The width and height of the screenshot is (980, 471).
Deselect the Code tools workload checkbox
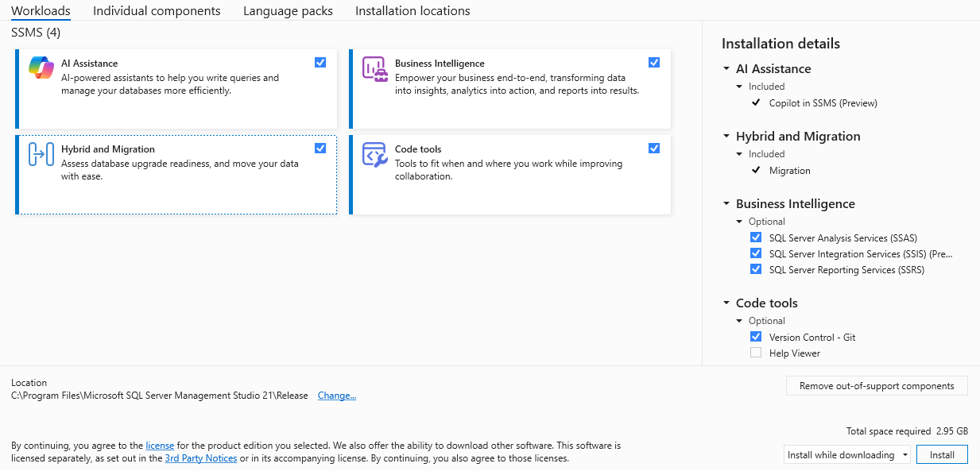pyautogui.click(x=654, y=149)
